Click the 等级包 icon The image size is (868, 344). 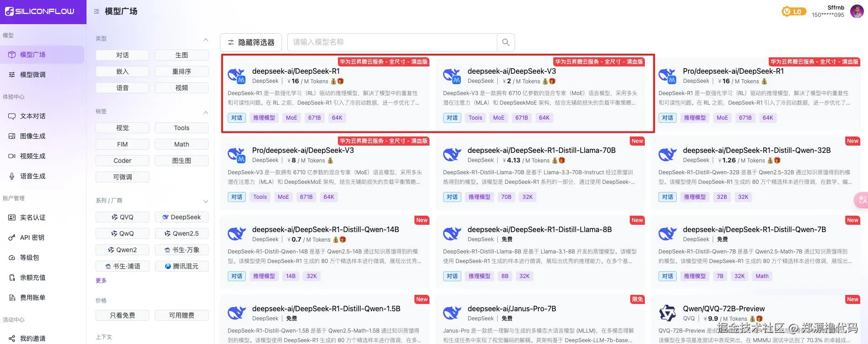tap(12, 258)
